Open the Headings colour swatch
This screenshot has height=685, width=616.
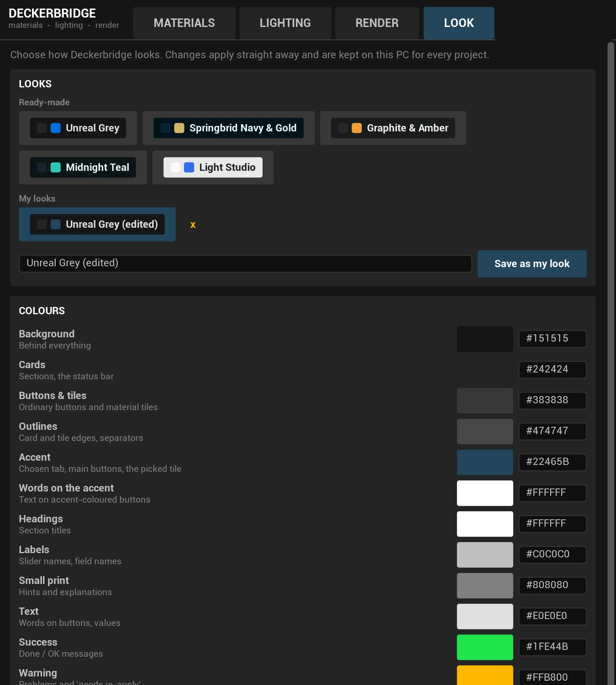pyautogui.click(x=485, y=524)
